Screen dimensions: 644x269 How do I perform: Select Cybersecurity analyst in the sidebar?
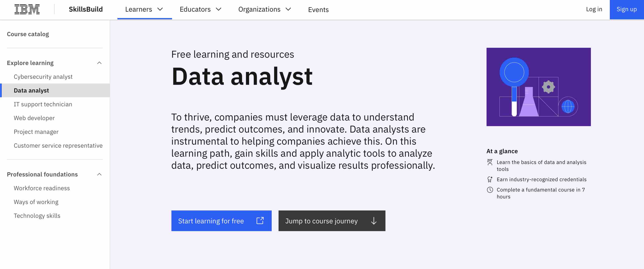[x=43, y=77]
